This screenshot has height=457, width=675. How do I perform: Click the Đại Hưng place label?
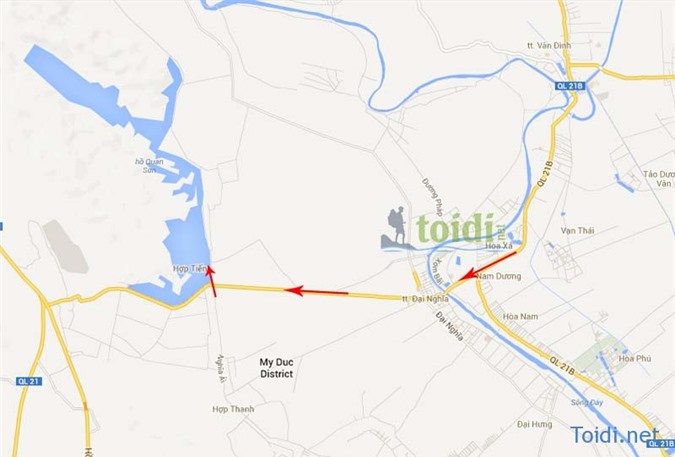click(535, 424)
